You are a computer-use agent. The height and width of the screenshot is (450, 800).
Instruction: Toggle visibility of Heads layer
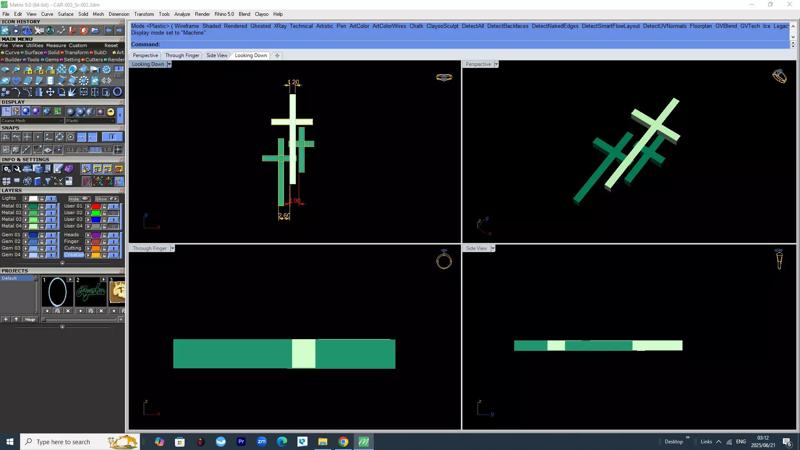coord(113,235)
